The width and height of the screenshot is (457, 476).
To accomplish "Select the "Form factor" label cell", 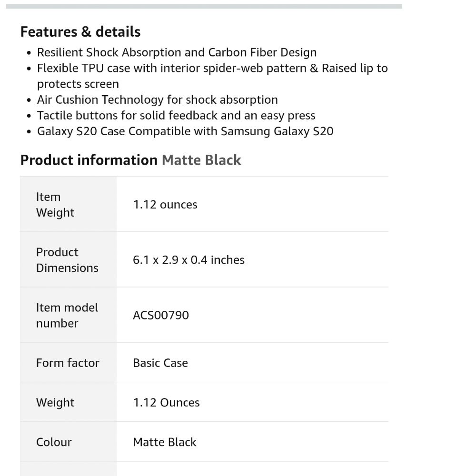I will (68, 363).
